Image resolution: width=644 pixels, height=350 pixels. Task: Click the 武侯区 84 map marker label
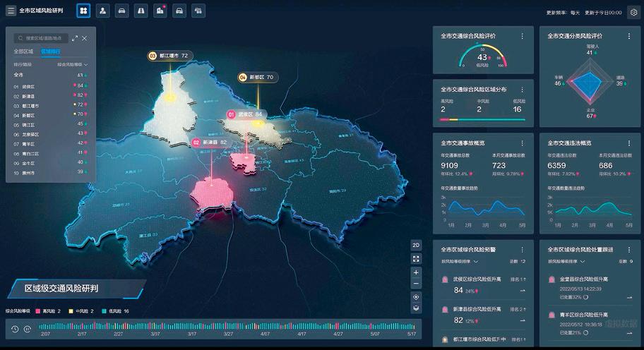[244, 114]
